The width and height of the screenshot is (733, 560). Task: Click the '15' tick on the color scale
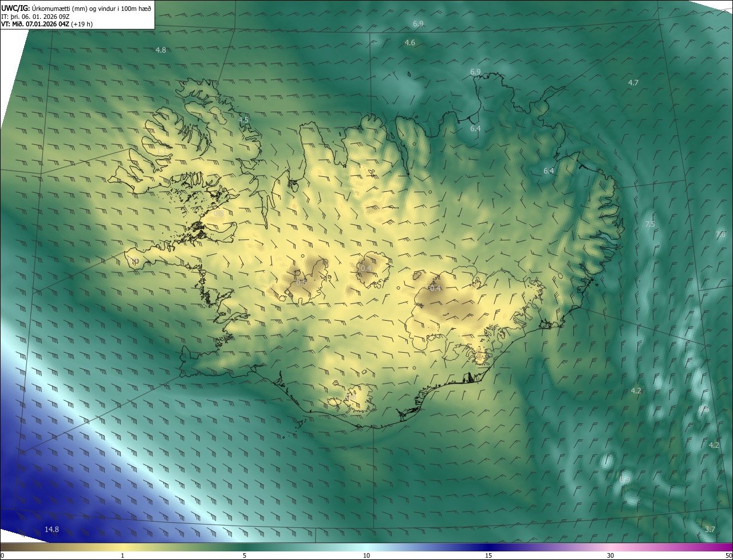(488, 555)
